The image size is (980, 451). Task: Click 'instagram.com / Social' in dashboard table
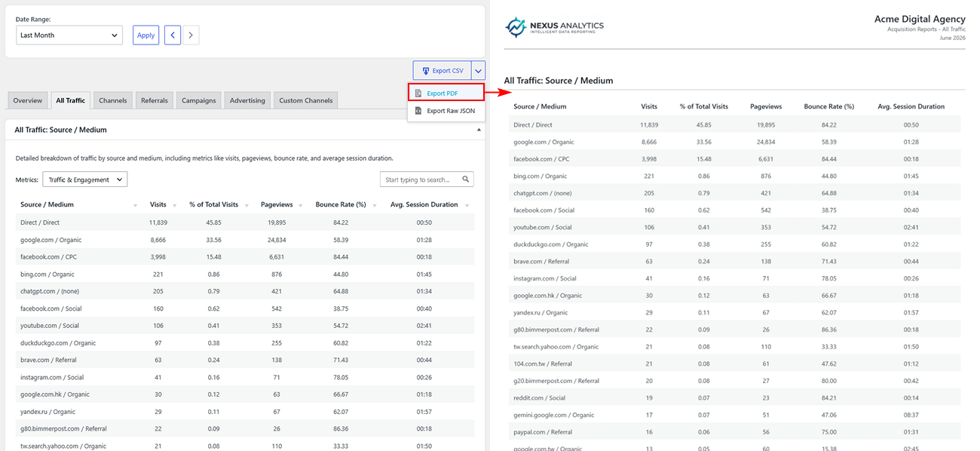point(52,377)
